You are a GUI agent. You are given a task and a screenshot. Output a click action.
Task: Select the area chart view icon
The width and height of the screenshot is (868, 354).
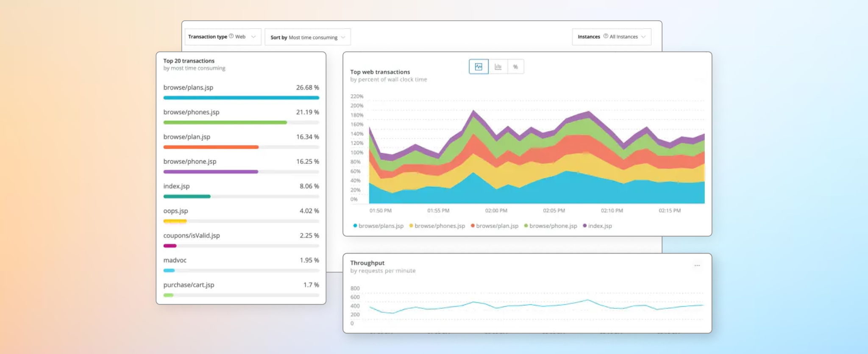pyautogui.click(x=479, y=67)
